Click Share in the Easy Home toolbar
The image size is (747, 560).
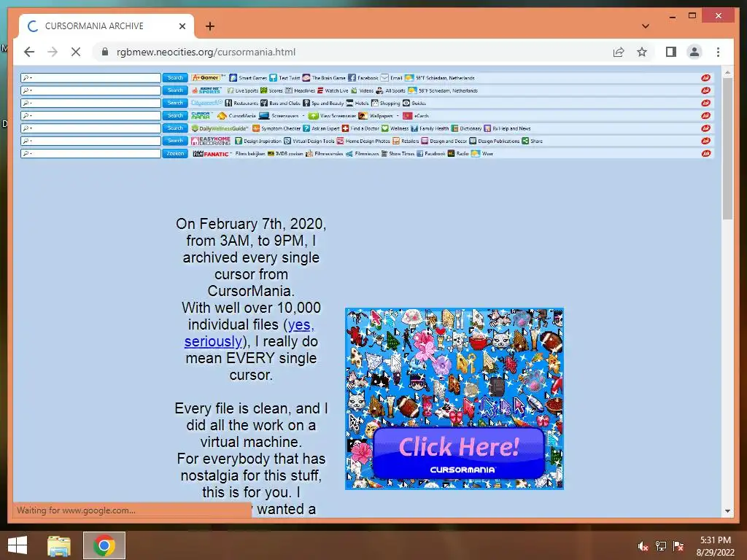pyautogui.click(x=532, y=141)
